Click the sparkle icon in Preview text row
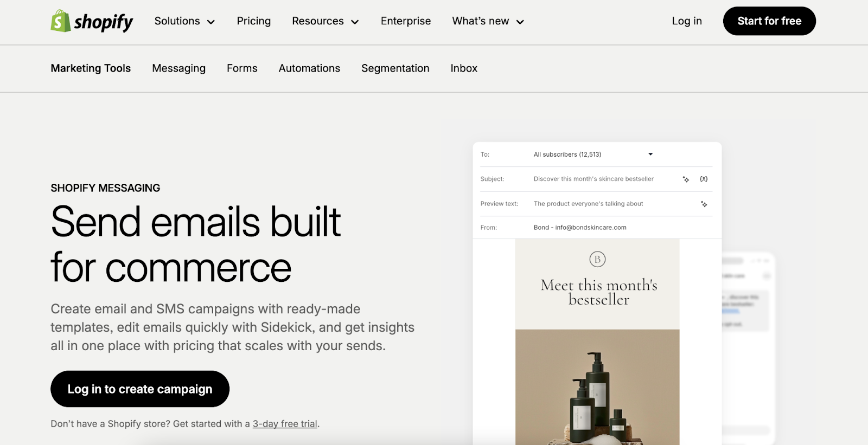The width and height of the screenshot is (868, 445). [x=704, y=204]
